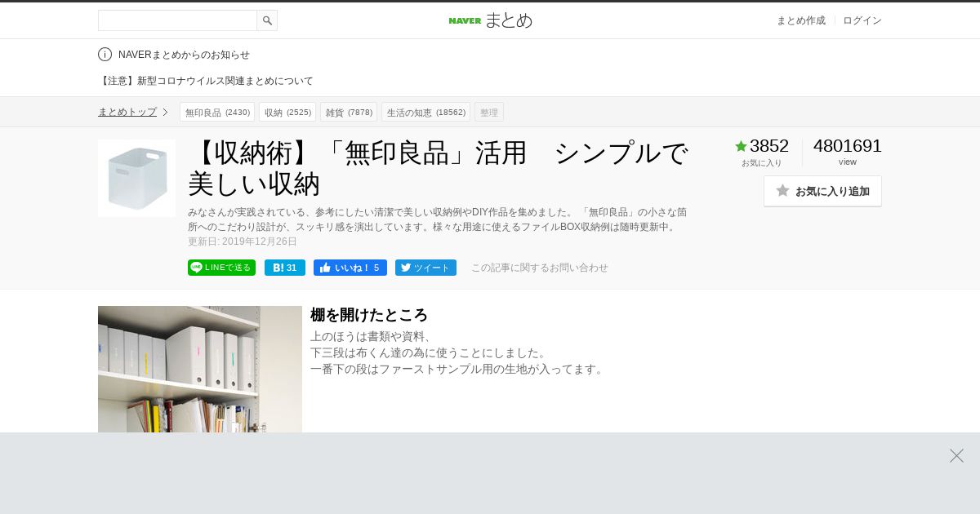Click the Hatena bookmark B! 31 button
This screenshot has width=980, height=514.
click(285, 268)
